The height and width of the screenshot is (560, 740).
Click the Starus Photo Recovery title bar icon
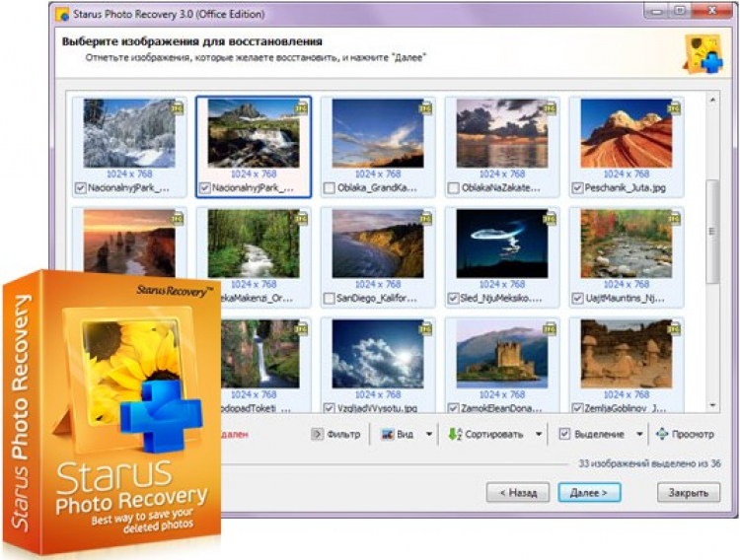tap(62, 14)
